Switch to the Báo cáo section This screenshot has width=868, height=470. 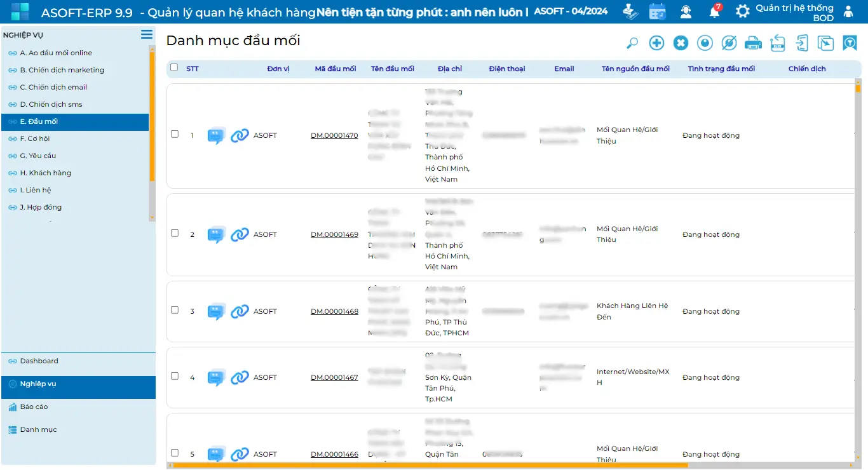pos(34,406)
